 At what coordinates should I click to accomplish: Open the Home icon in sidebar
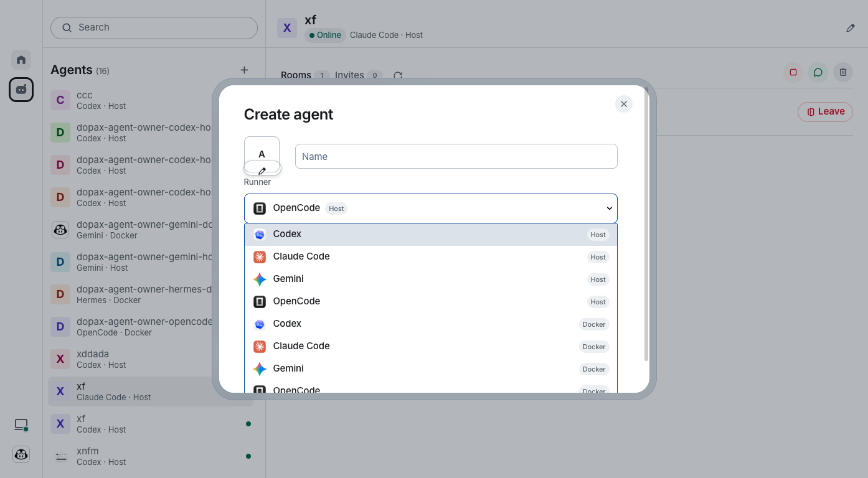[x=21, y=60]
